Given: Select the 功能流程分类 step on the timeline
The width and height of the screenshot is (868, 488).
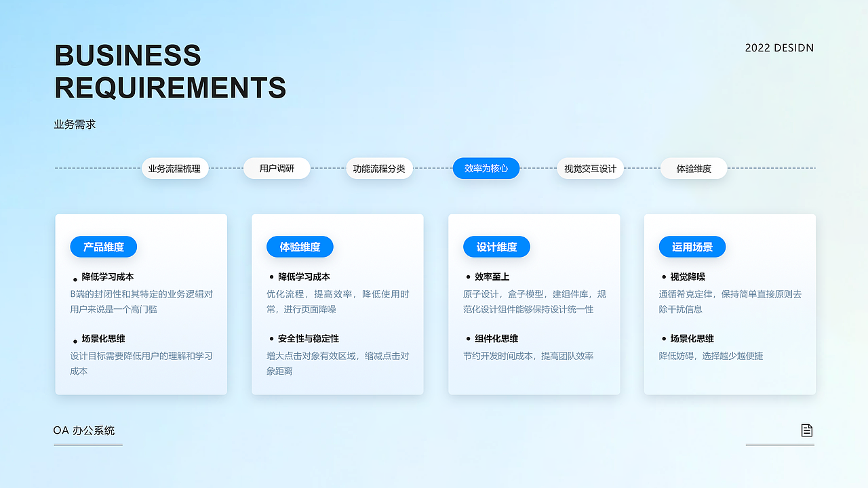Looking at the screenshot, I should click(x=379, y=168).
